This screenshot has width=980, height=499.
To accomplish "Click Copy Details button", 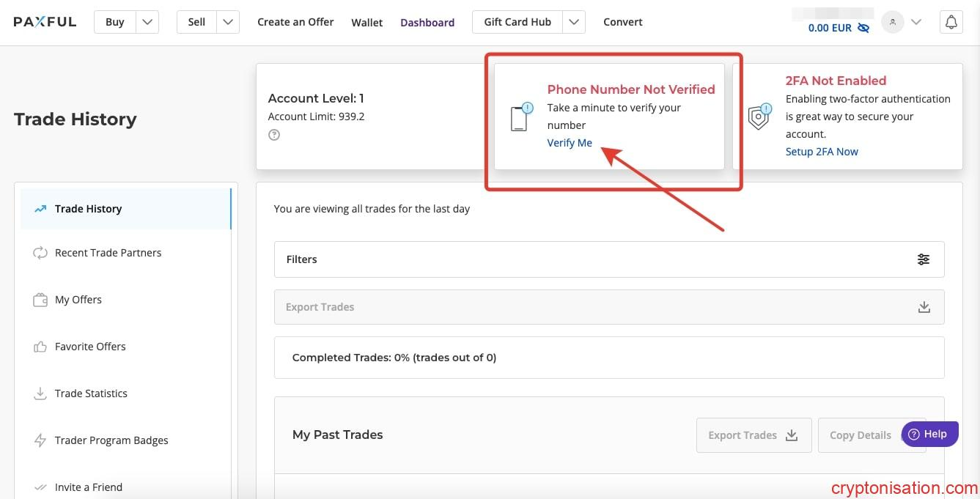I will pos(860,435).
